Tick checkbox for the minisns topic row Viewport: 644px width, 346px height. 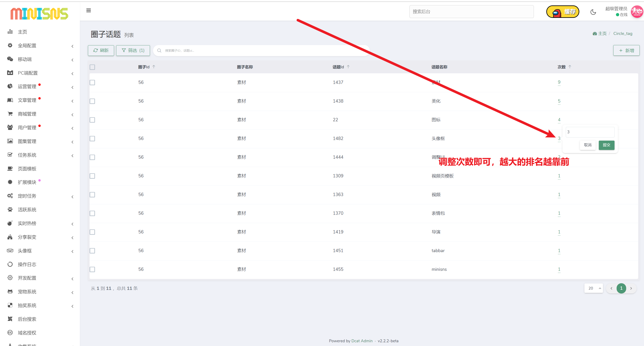pyautogui.click(x=92, y=269)
